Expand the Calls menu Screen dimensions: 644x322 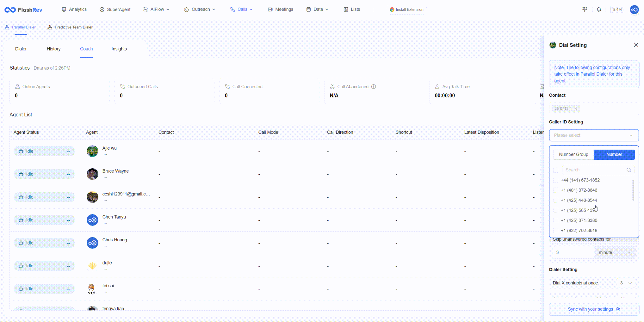[242, 9]
